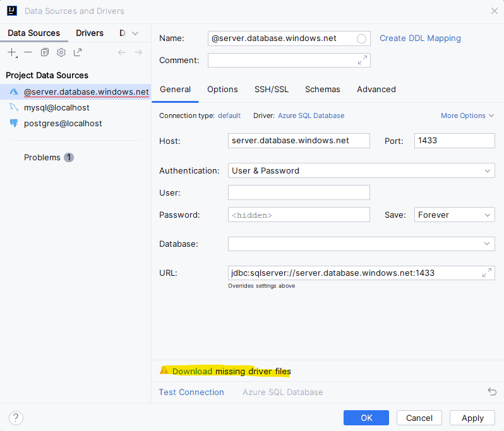Click the IntelliJ logo in title bar
504x431 pixels.
coord(12,11)
